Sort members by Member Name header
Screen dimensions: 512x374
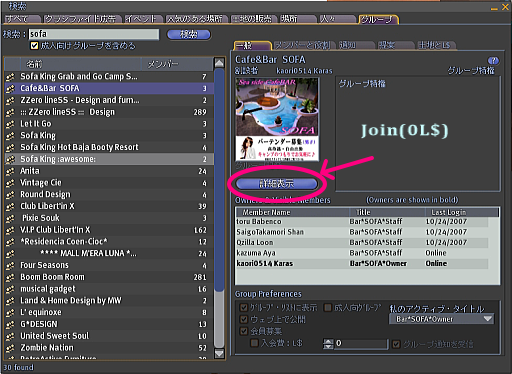292,212
